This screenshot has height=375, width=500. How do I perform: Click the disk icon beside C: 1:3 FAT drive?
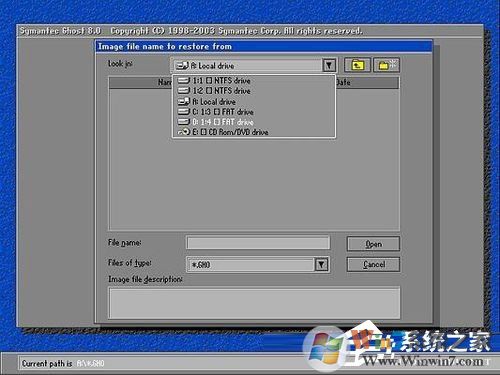point(184,112)
